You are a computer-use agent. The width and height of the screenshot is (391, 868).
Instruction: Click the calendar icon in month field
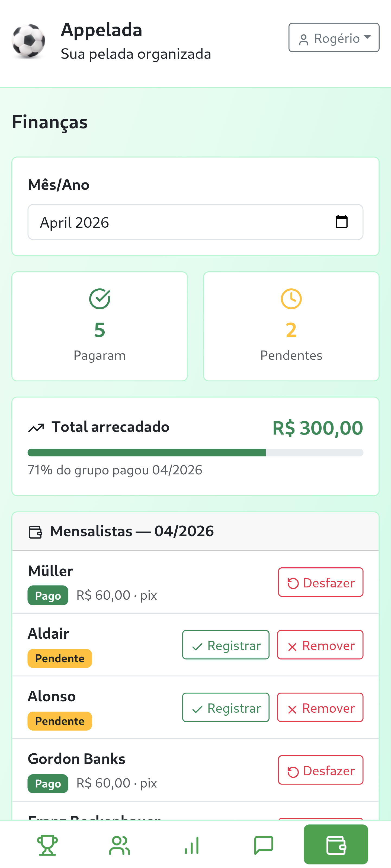pos(341,222)
